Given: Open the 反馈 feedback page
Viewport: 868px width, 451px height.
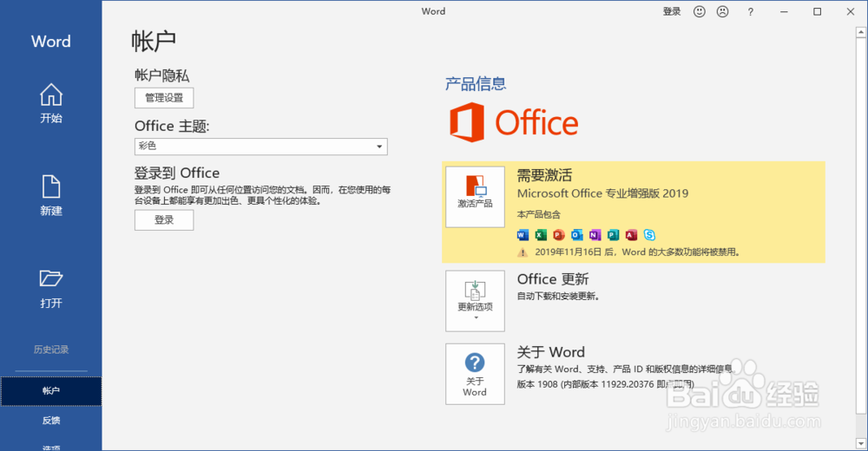Looking at the screenshot, I should [51, 421].
